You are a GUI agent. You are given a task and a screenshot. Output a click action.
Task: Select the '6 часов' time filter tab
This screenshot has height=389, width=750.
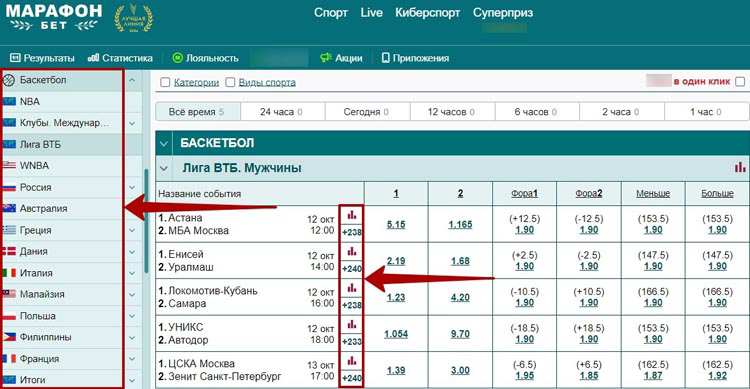point(537,112)
